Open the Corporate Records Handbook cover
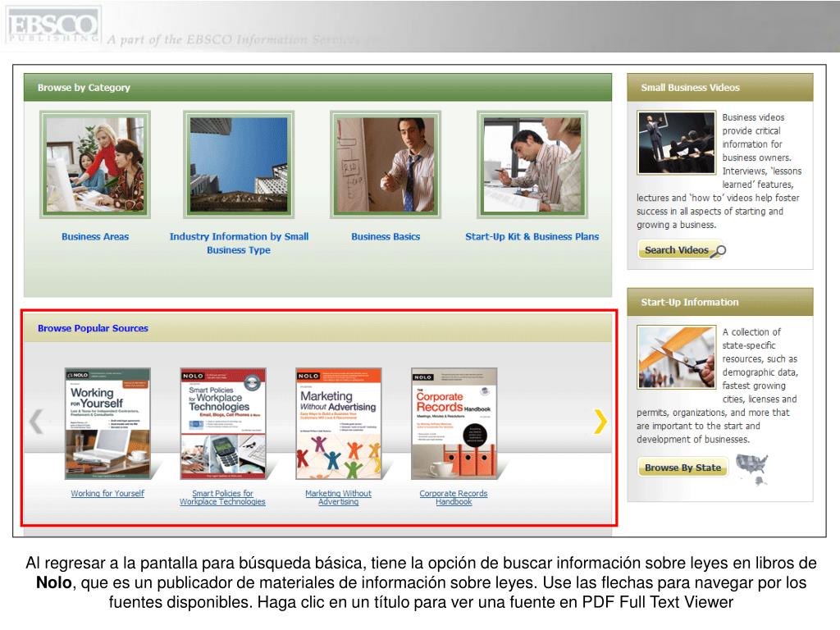 point(454,423)
